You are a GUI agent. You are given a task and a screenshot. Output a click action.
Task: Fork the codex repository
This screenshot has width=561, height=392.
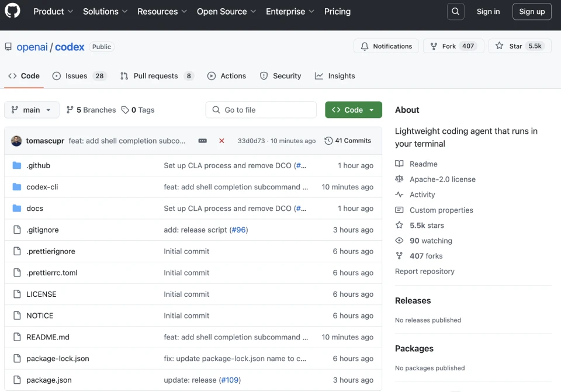click(x=453, y=46)
